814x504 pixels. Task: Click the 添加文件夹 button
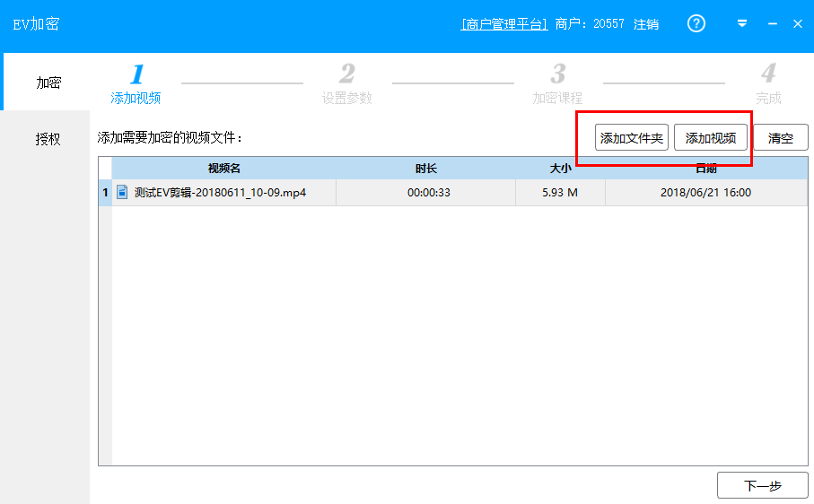[x=632, y=138]
